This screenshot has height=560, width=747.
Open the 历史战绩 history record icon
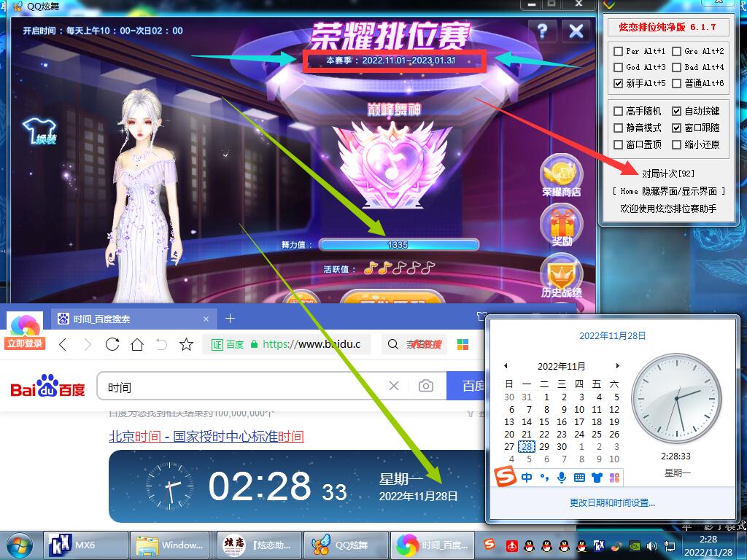tap(561, 276)
